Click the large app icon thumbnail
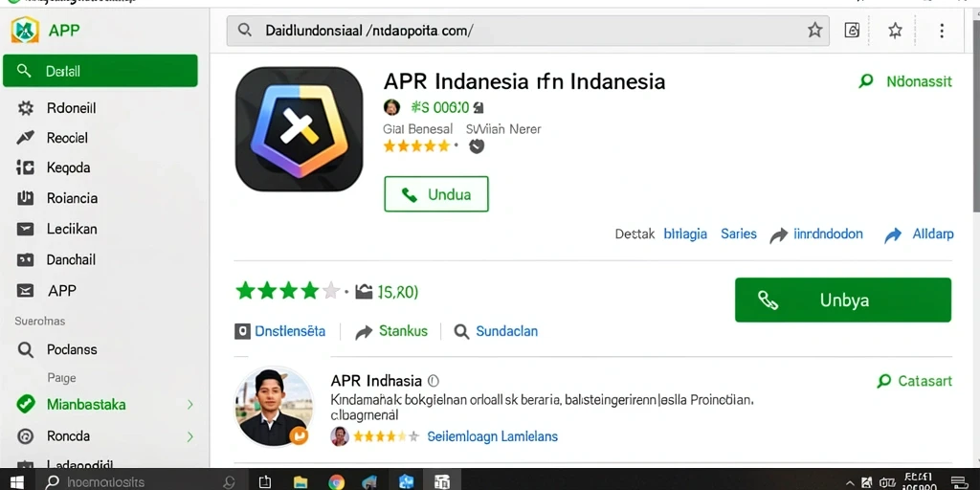Viewport: 980px width, 490px height. [299, 129]
